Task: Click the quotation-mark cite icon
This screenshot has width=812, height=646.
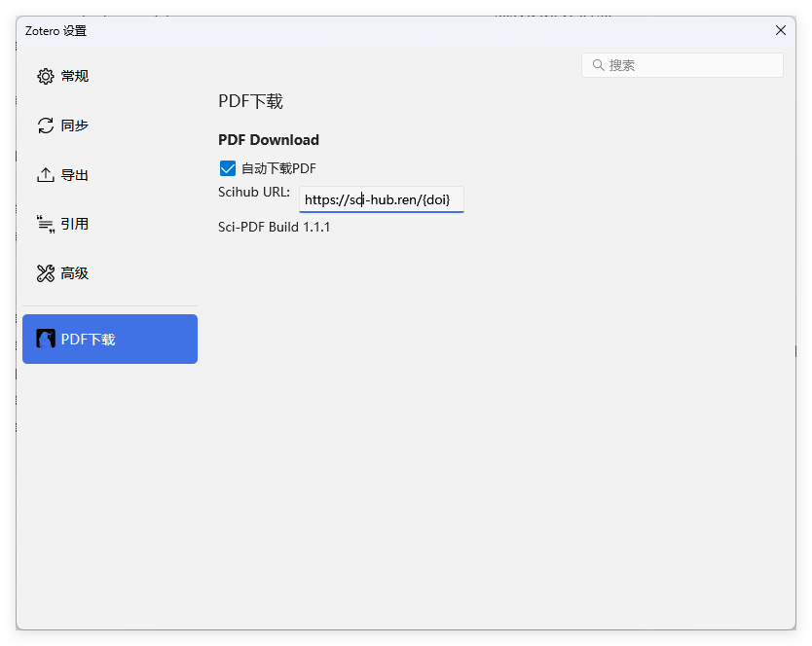Action: click(46, 225)
